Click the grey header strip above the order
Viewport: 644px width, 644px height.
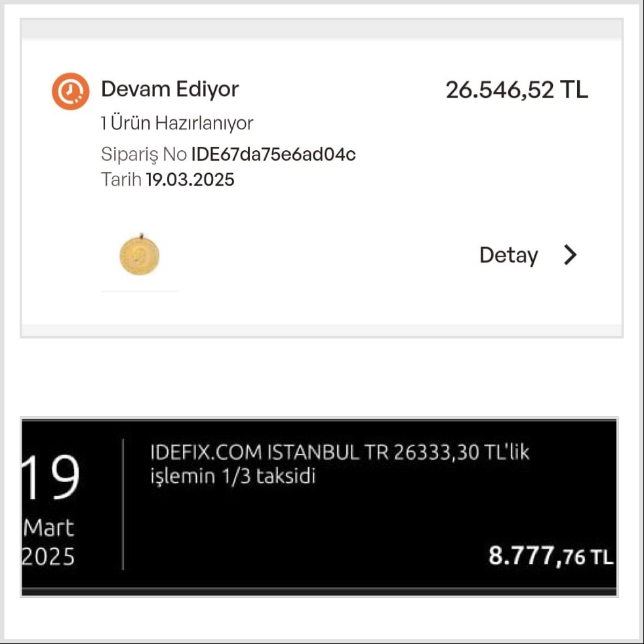pyautogui.click(x=321, y=30)
